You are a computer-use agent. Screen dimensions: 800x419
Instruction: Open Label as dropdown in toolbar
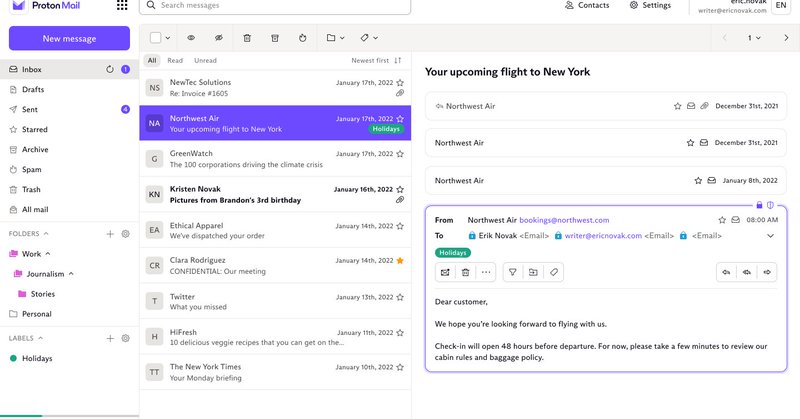[368, 38]
